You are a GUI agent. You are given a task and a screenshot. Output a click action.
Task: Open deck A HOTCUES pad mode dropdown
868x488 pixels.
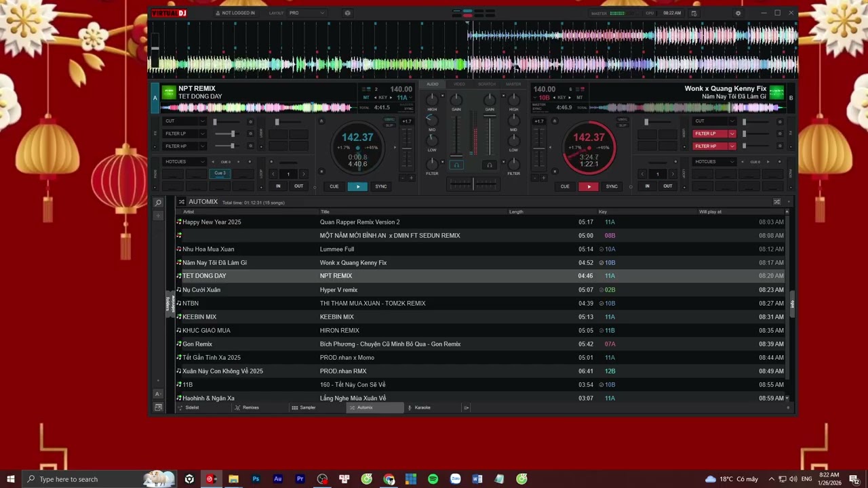click(x=184, y=162)
